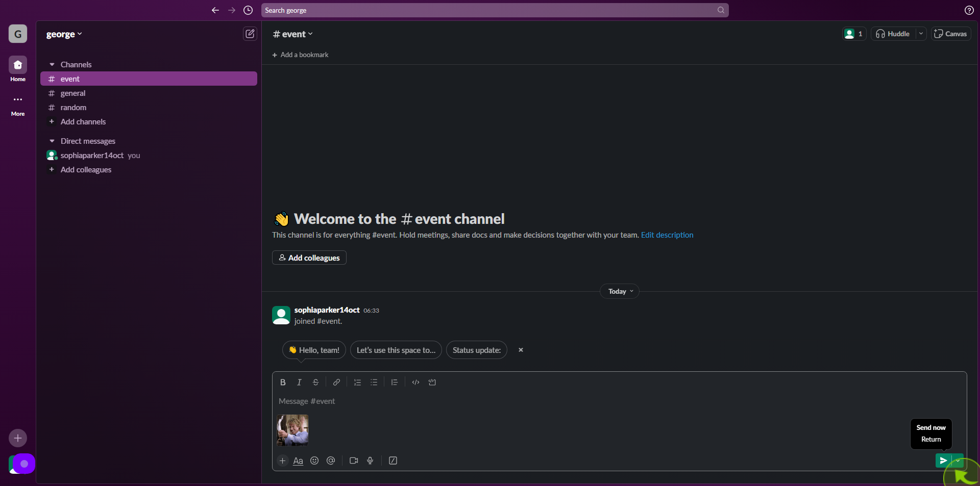Apply code block formatting

coord(432,382)
